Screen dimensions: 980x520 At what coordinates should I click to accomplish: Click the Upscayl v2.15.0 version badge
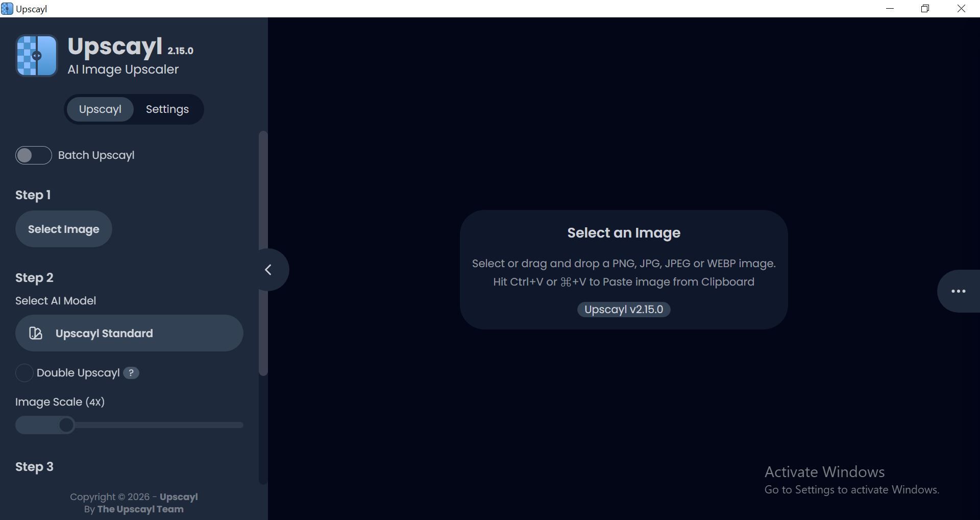point(624,310)
